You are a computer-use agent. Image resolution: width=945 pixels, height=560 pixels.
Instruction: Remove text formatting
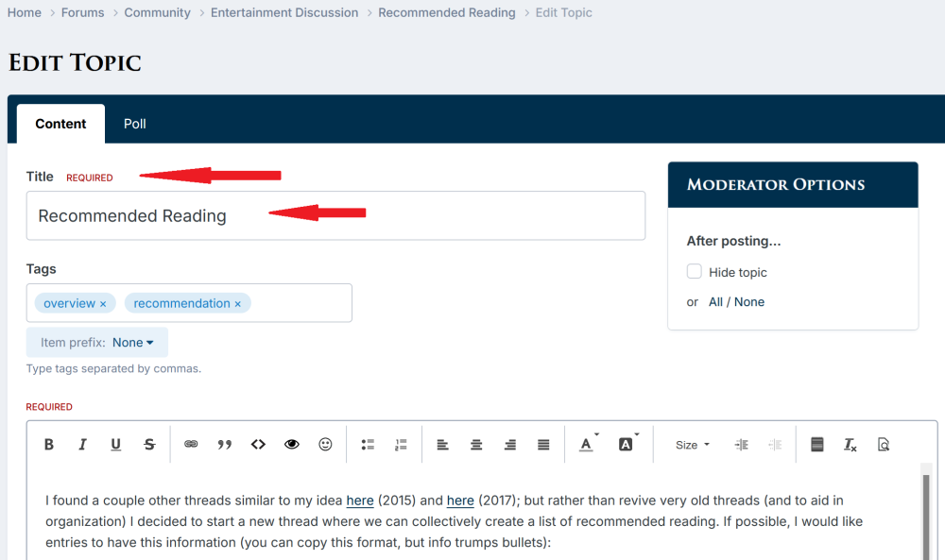[x=850, y=445]
